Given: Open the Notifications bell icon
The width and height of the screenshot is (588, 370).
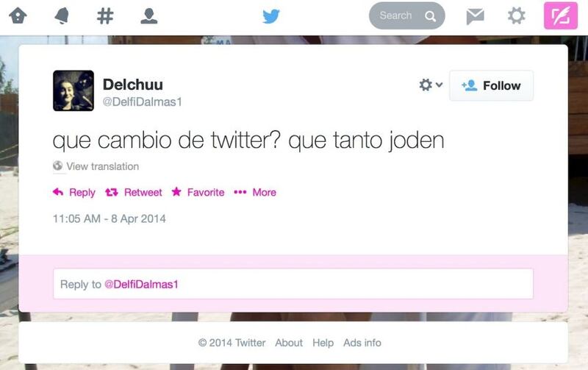Looking at the screenshot, I should coord(62,15).
